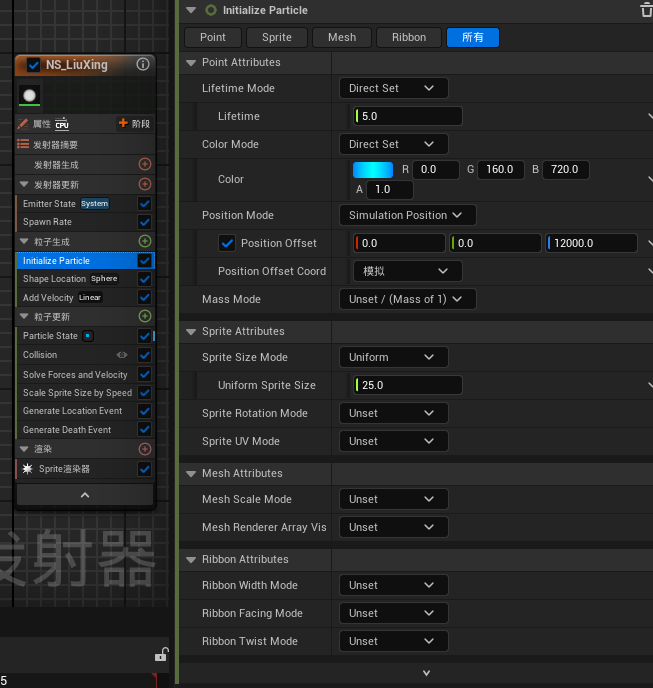
Task: Open the Color Mode dropdown
Action: pyautogui.click(x=394, y=144)
